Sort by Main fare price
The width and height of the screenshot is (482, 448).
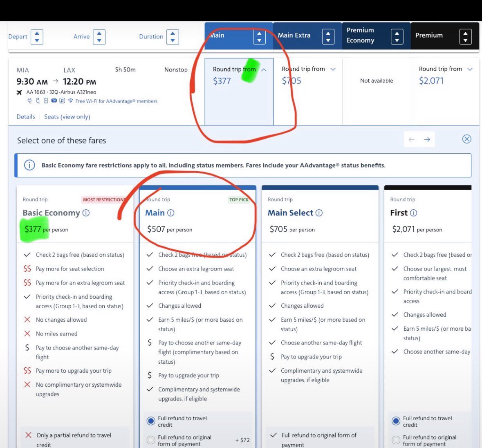[x=259, y=37]
